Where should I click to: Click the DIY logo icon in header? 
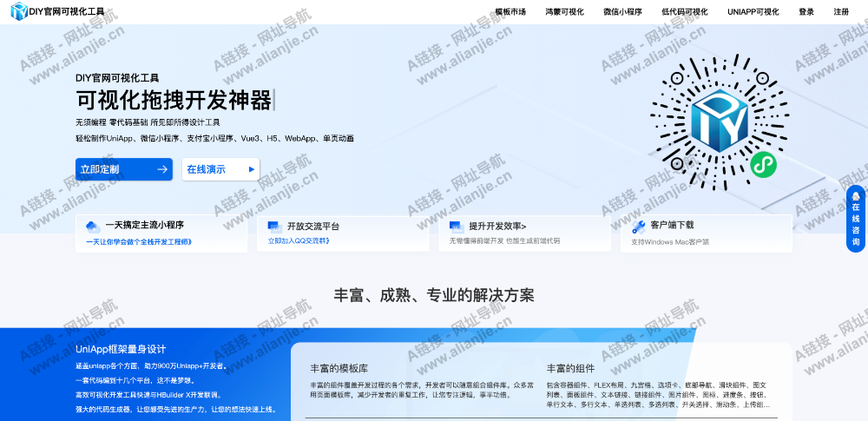click(18, 11)
